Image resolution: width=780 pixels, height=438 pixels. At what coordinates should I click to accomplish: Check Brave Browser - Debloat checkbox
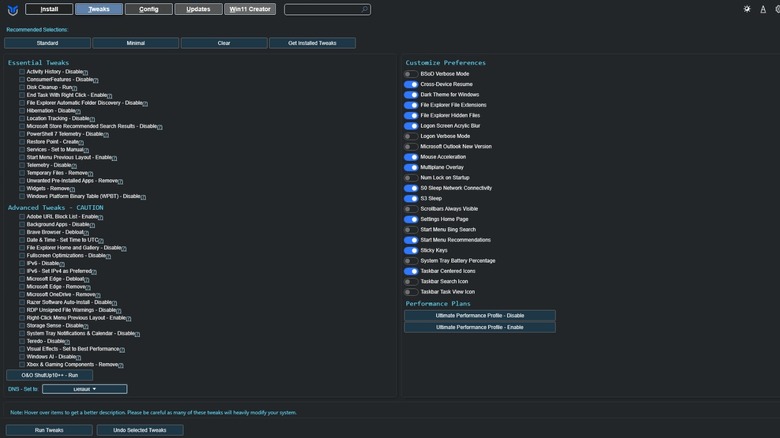click(22, 232)
